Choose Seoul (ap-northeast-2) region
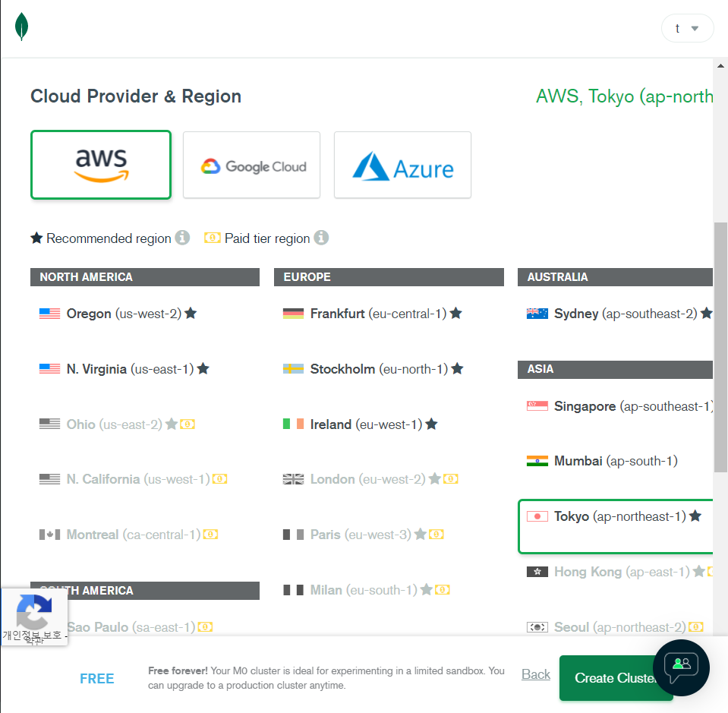Image resolution: width=728 pixels, height=713 pixels. pyautogui.click(x=615, y=627)
